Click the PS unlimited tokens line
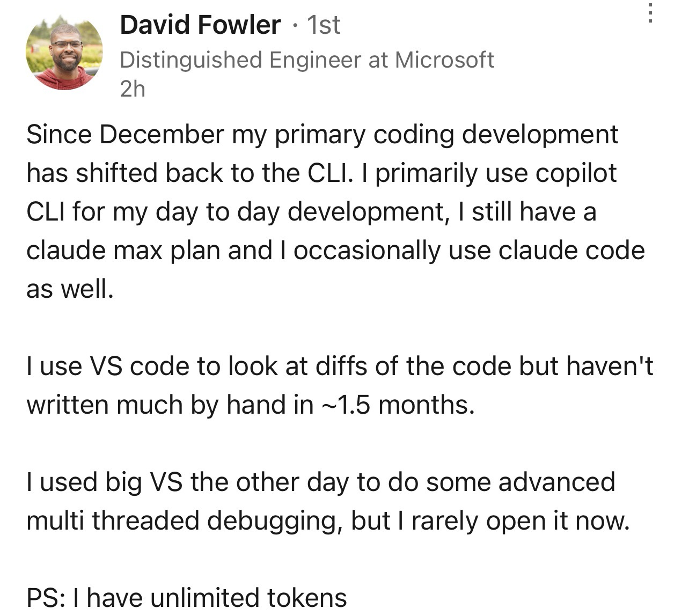This screenshot has height=616, width=689. 186,598
